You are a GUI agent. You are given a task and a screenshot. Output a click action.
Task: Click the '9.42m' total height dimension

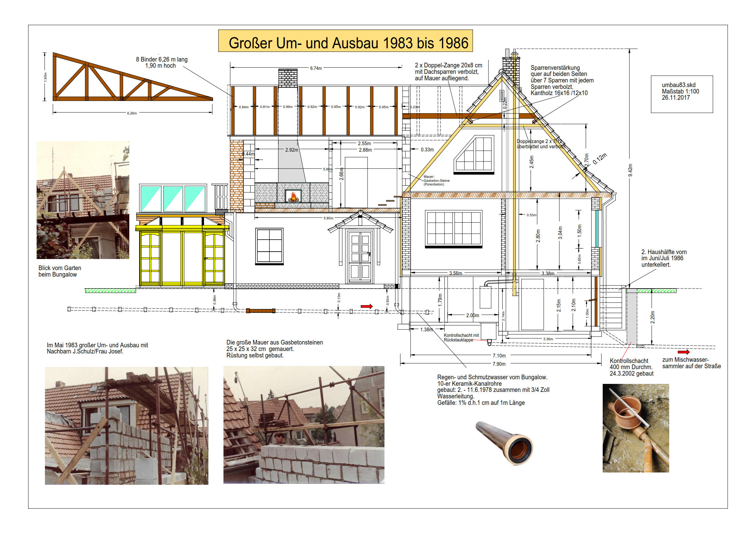pos(630,170)
